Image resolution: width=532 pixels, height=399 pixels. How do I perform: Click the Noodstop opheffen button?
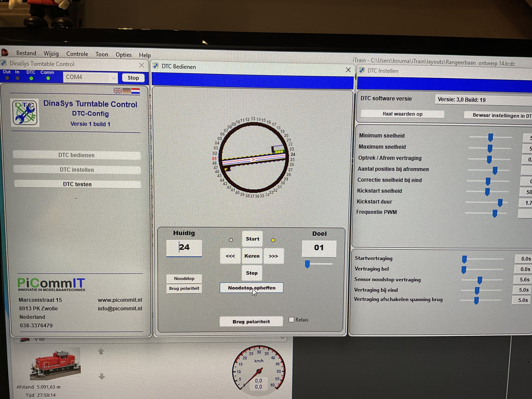[252, 288]
